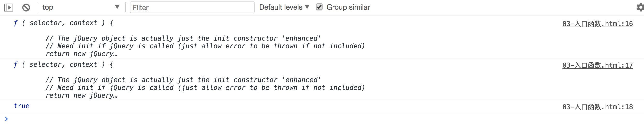This screenshot has height=130, width=644.
Task: Click the console input prompt chevron
Action: click(x=6, y=119)
